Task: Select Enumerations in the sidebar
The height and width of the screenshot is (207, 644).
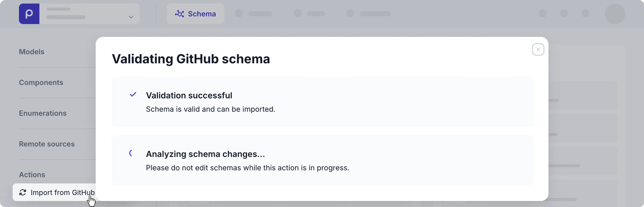Action: point(43,113)
